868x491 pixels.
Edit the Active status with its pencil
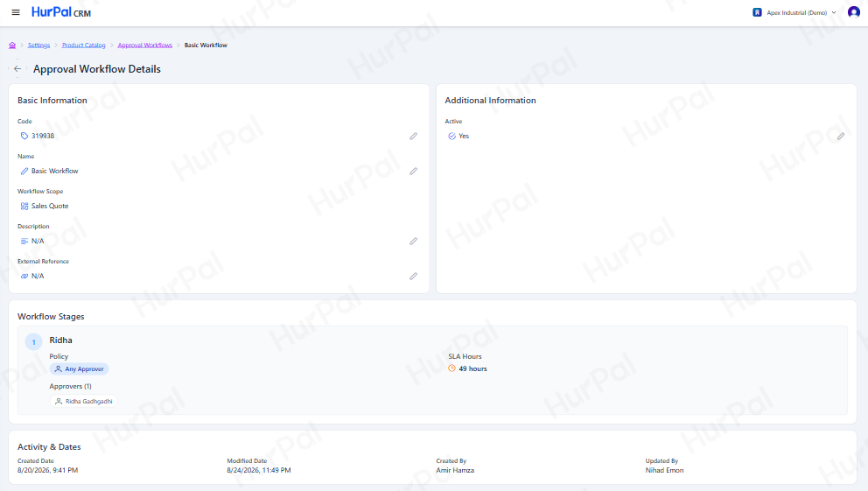[841, 137]
